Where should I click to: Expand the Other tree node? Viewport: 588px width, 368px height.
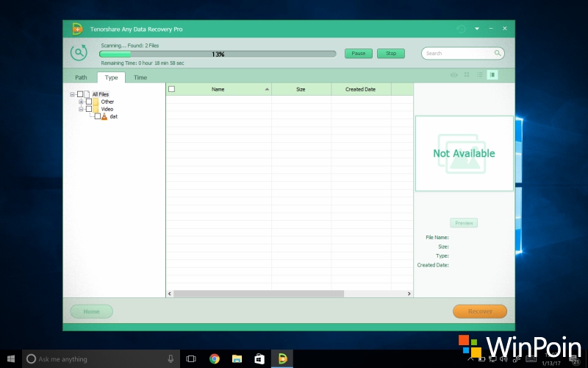[x=81, y=102]
